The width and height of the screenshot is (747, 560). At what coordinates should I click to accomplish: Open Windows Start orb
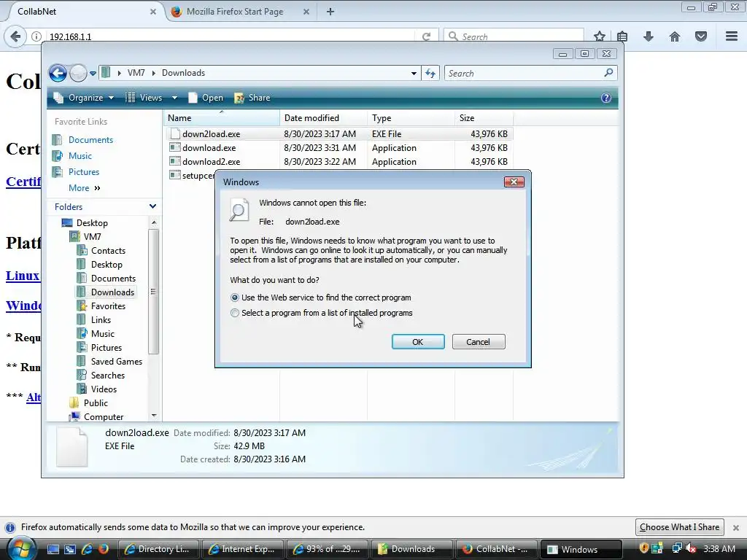tap(21, 548)
